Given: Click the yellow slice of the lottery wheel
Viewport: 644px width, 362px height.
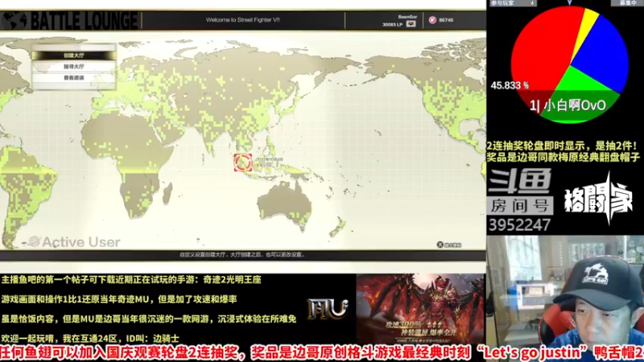Looking at the screenshot, I should (x=587, y=25).
